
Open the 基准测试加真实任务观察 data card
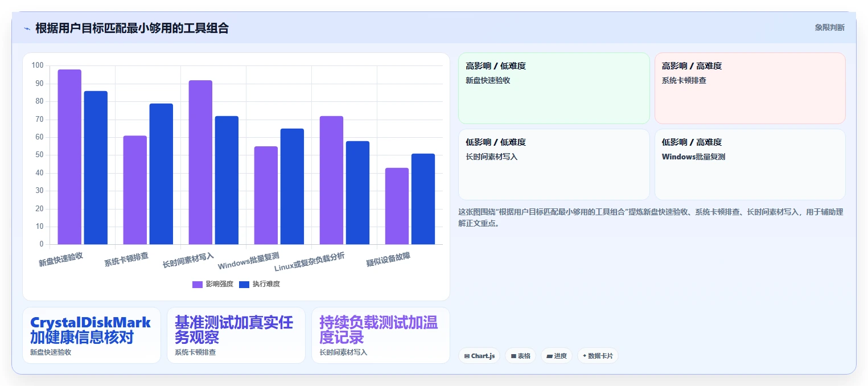click(236, 335)
